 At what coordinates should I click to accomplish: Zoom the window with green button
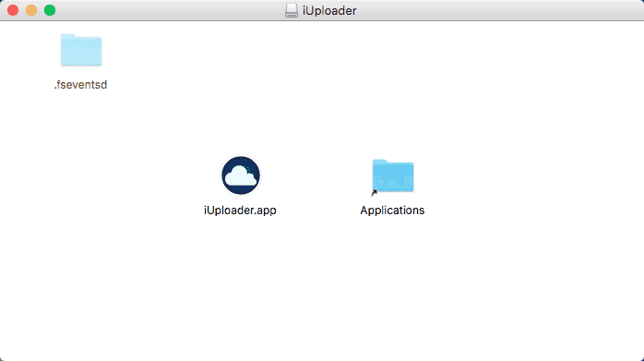point(50,10)
